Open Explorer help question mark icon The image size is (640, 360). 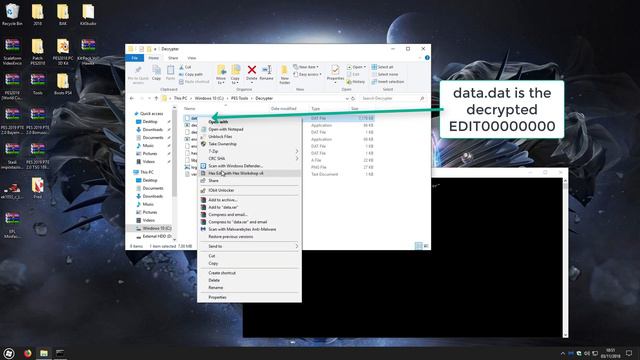pos(427,58)
